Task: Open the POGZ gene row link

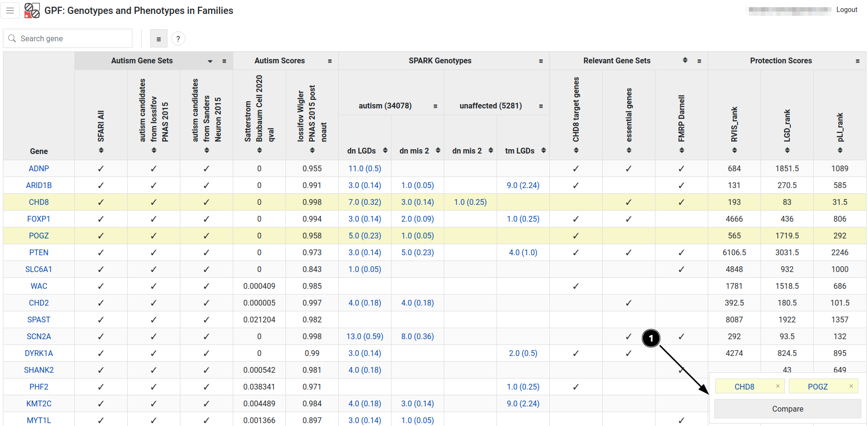Action: click(39, 236)
